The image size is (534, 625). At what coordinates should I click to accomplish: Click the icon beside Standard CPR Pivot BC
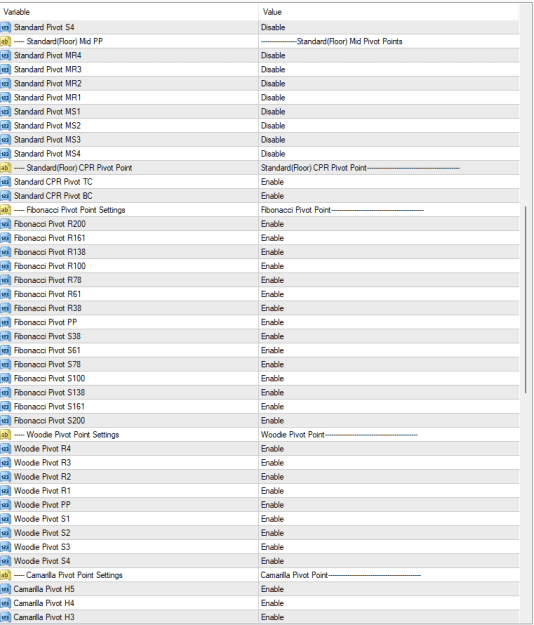point(6,196)
